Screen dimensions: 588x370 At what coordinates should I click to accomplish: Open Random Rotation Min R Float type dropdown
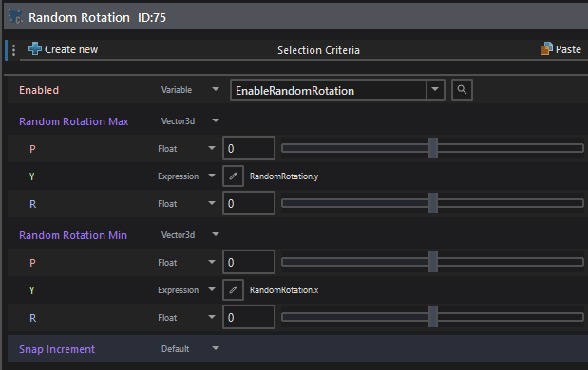(x=212, y=317)
